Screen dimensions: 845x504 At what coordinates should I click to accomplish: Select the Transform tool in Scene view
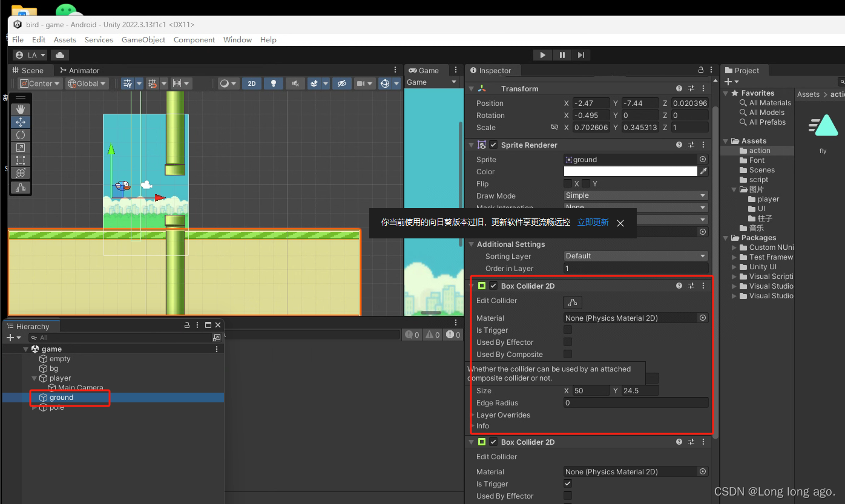pyautogui.click(x=21, y=173)
